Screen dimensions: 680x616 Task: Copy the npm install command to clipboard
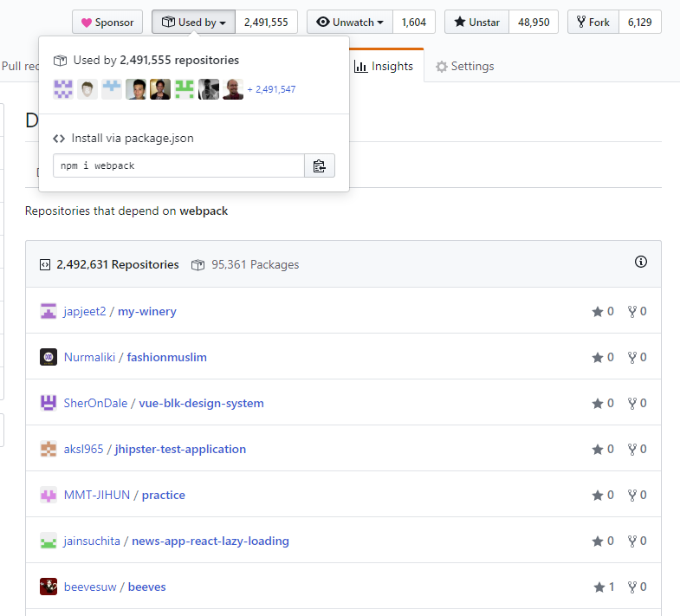coord(320,165)
